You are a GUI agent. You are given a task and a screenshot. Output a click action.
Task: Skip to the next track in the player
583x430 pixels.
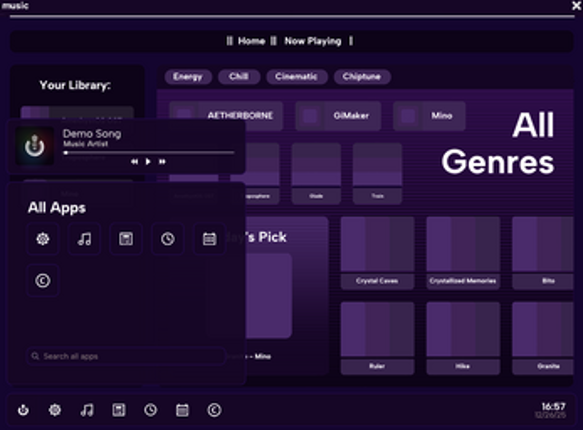coord(162,162)
